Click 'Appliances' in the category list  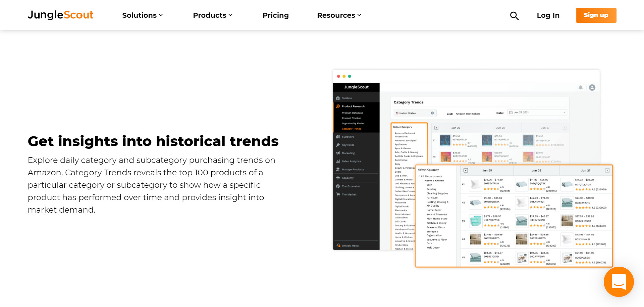coord(400,144)
